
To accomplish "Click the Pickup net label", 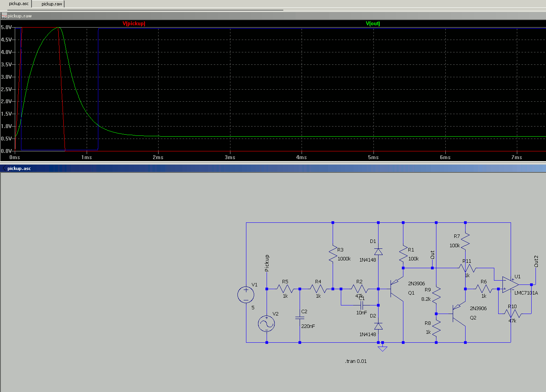I will [x=267, y=263].
